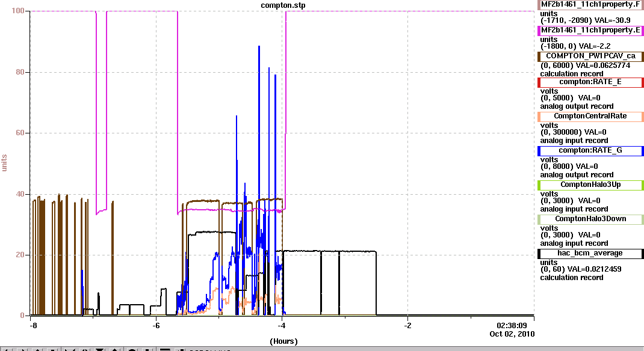Image resolution: width=644 pixels, height=351 pixels.
Task: Click the y-axis tick label 60
Action: 20,133
